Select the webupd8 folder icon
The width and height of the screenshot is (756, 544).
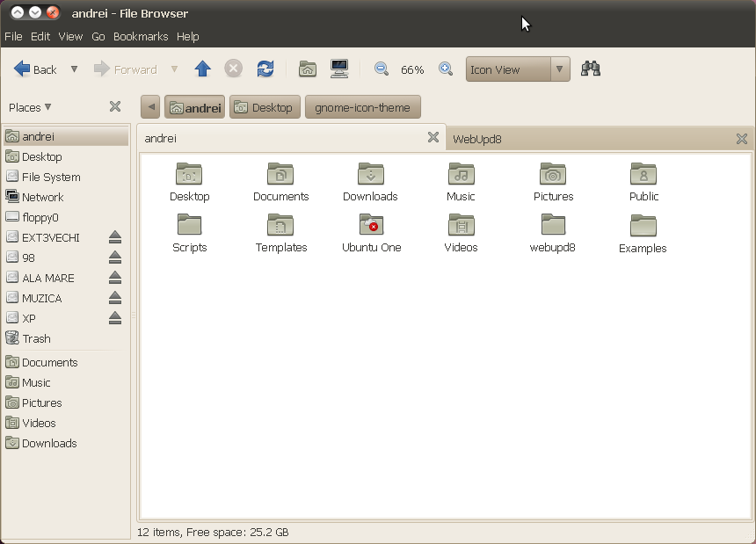(553, 225)
